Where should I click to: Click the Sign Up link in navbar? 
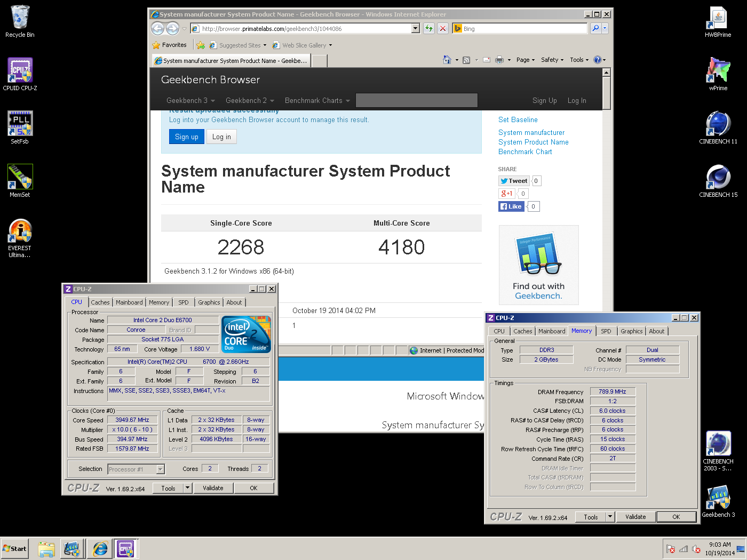[x=544, y=100]
